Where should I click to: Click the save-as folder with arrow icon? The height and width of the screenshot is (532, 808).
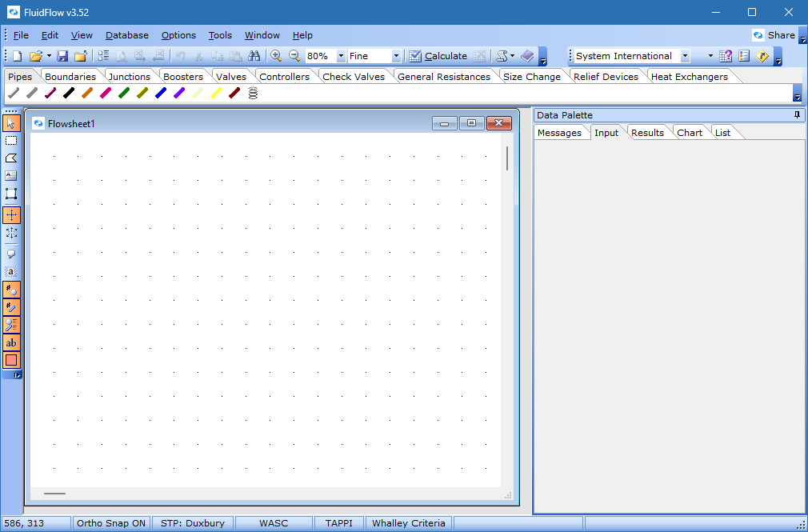(x=80, y=56)
